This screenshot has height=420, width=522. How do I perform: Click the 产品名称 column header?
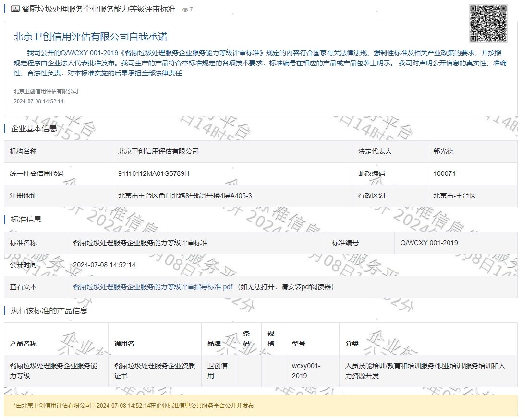point(56,339)
